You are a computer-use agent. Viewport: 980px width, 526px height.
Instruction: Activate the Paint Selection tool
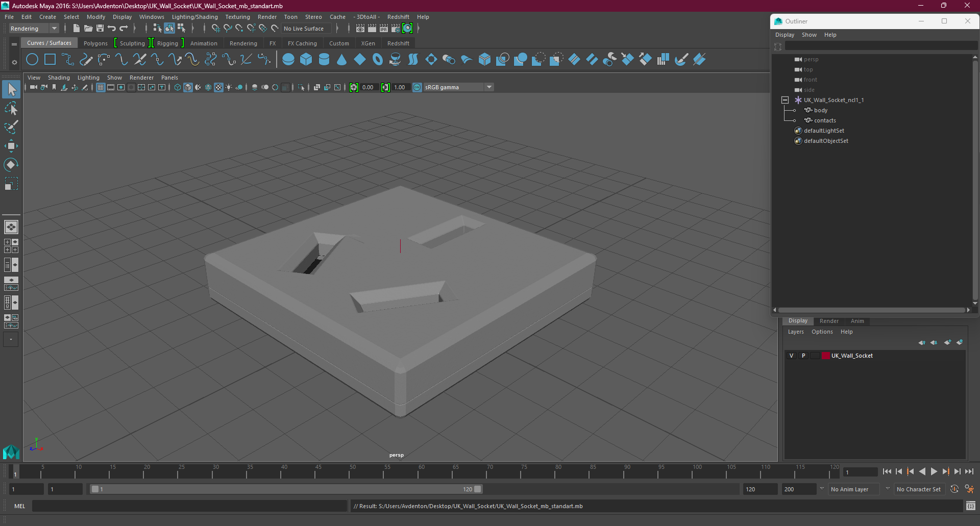(11, 127)
